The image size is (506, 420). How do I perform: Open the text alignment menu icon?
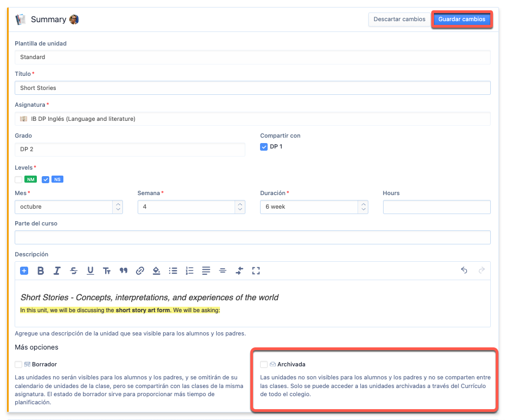point(206,271)
